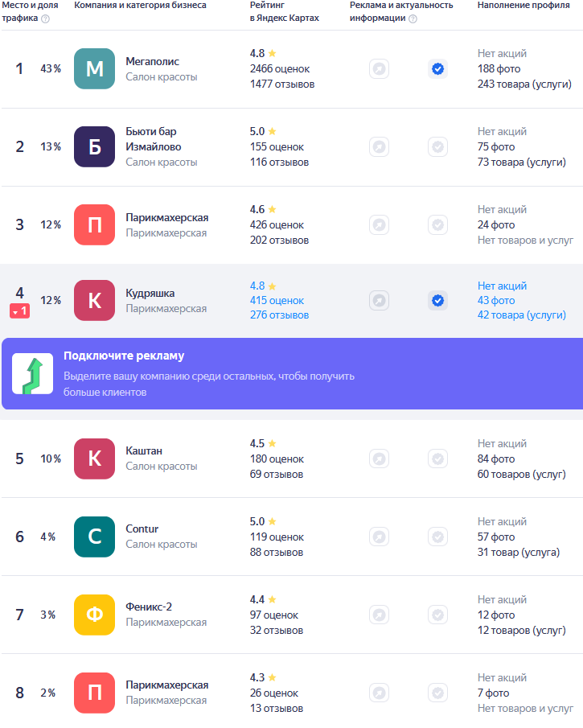This screenshot has width=583, height=728.
Task: Open the 276 отзывов link
Action: pyautogui.click(x=279, y=315)
